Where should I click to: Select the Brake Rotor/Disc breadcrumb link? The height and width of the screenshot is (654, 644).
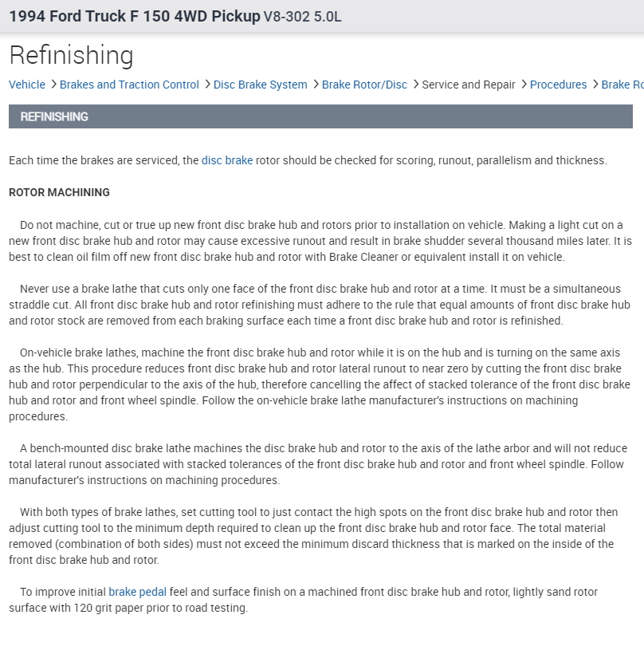(x=364, y=85)
